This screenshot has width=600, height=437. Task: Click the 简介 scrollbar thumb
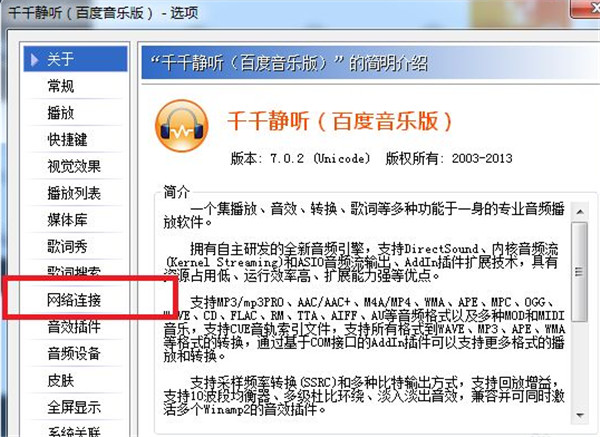coord(579,272)
